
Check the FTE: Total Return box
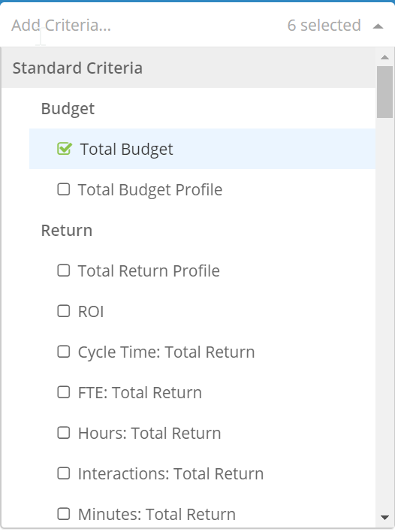pyautogui.click(x=64, y=392)
